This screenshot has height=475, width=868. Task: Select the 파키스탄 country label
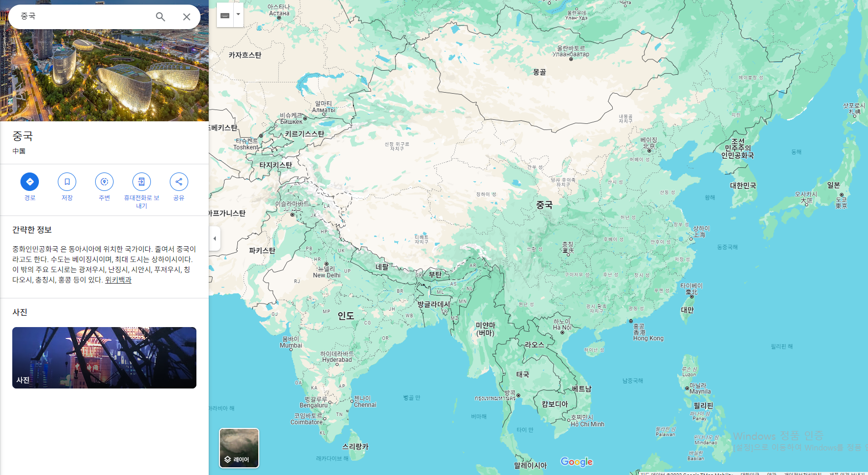pos(262,251)
